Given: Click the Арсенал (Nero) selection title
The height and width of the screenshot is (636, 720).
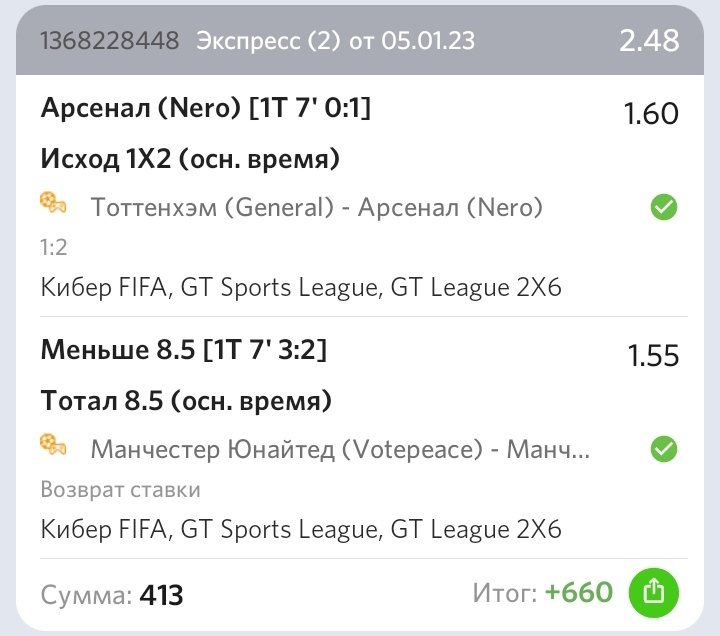Looking at the screenshot, I should point(206,108).
